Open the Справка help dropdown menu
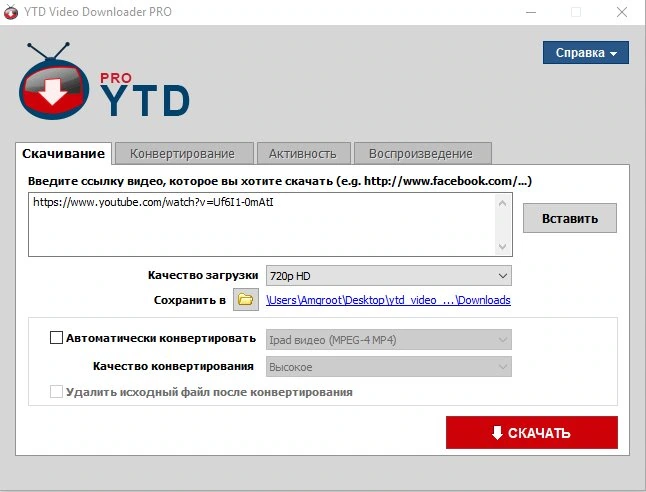The height and width of the screenshot is (492, 646). tap(585, 52)
